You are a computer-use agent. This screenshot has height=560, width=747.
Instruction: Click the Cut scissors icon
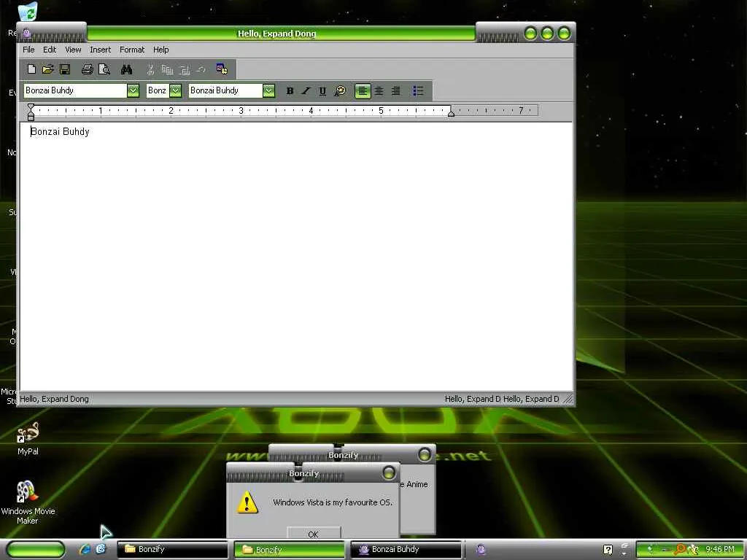(150, 69)
